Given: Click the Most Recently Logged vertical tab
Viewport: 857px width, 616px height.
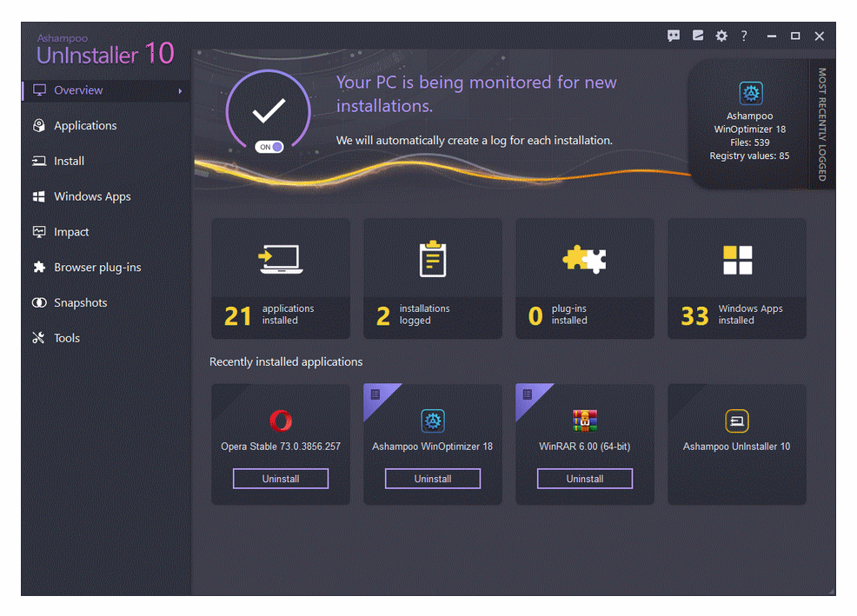Looking at the screenshot, I should [x=822, y=124].
